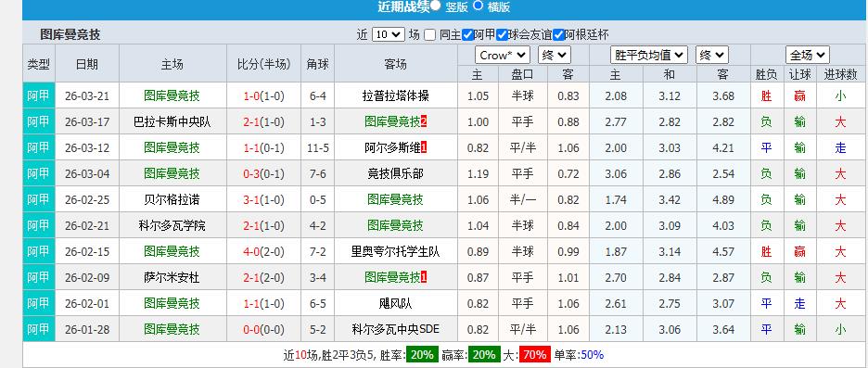Click the 阿甲 league tag on 26-02-15 row

(x=39, y=251)
